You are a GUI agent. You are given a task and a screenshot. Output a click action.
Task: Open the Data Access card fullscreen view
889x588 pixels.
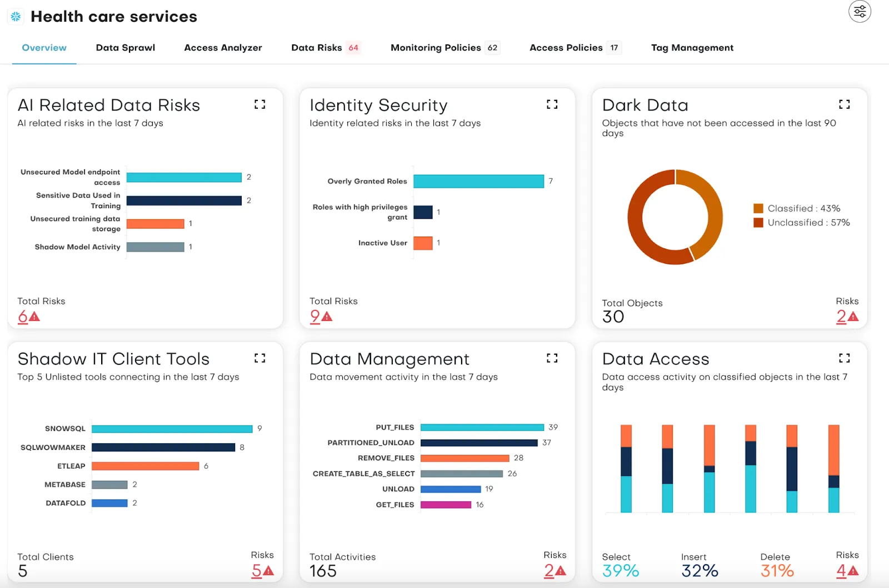pos(844,358)
